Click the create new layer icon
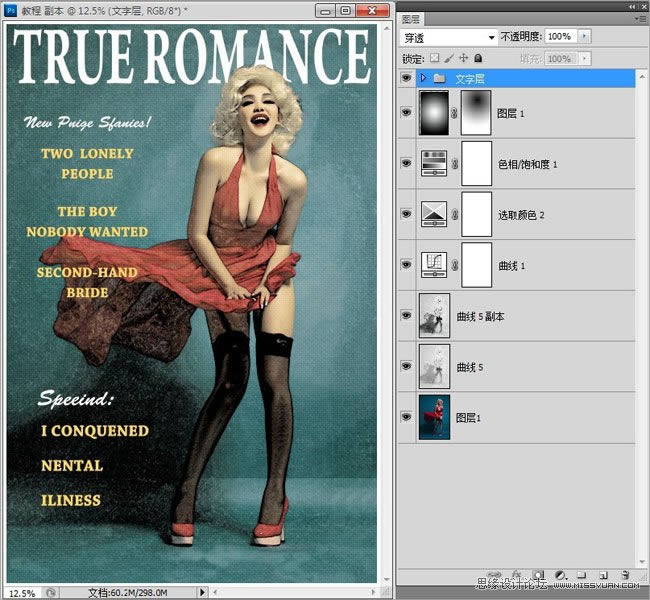Image resolution: width=650 pixels, height=600 pixels. 603,576
